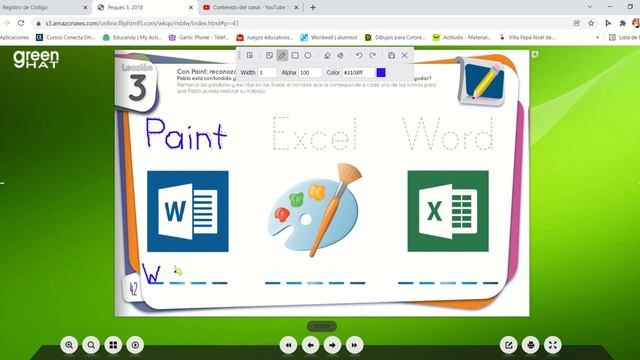This screenshot has width=640, height=360.
Task: Close the annotation toolbar
Action: pyautogui.click(x=404, y=55)
